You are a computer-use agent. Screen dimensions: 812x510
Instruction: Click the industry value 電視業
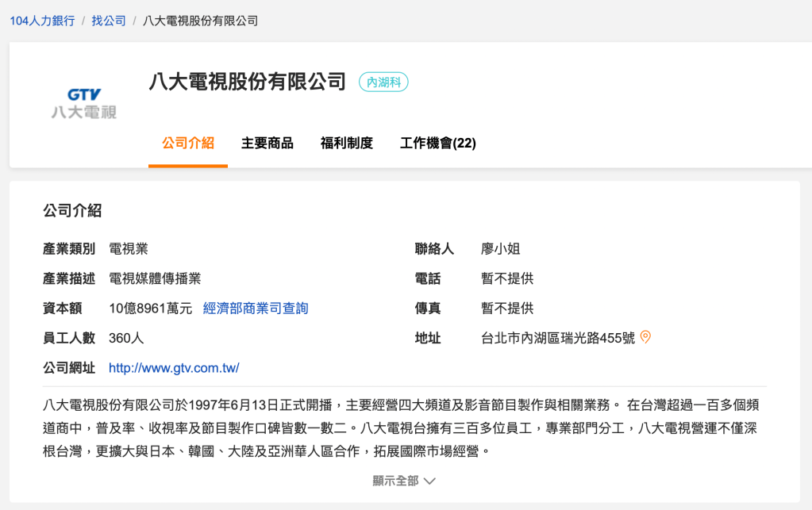coord(129,249)
